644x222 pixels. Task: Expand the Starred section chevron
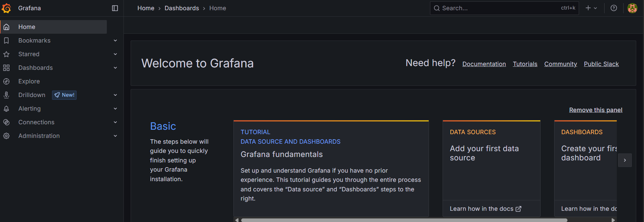115,54
